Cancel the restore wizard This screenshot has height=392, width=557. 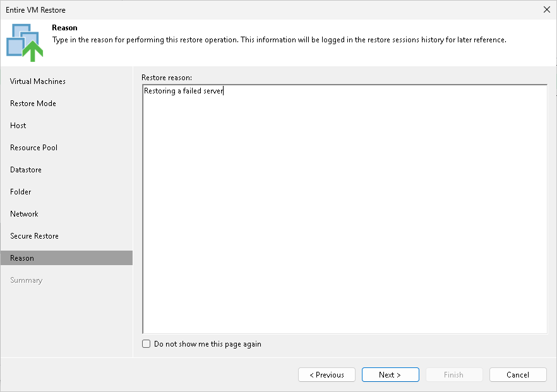[x=518, y=374]
